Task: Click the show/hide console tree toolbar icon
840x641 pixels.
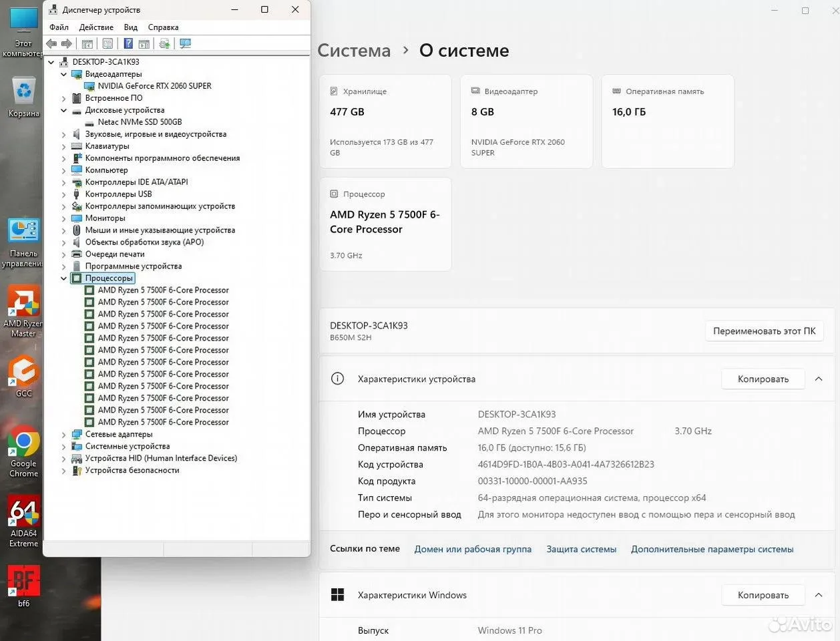Action: (x=87, y=43)
